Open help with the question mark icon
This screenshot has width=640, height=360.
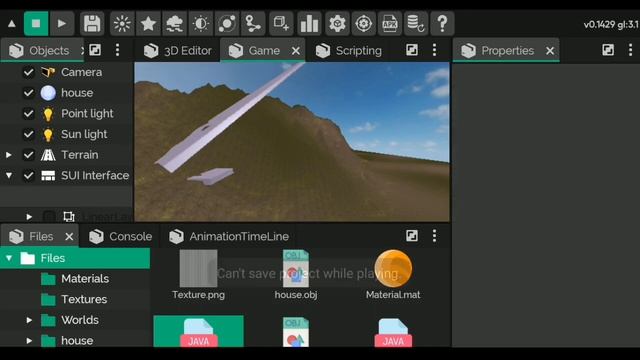coord(442,24)
